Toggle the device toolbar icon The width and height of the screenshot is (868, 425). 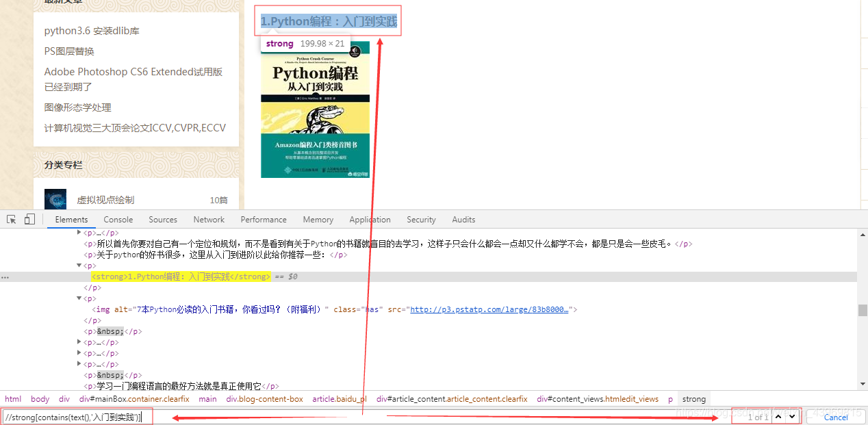(29, 220)
